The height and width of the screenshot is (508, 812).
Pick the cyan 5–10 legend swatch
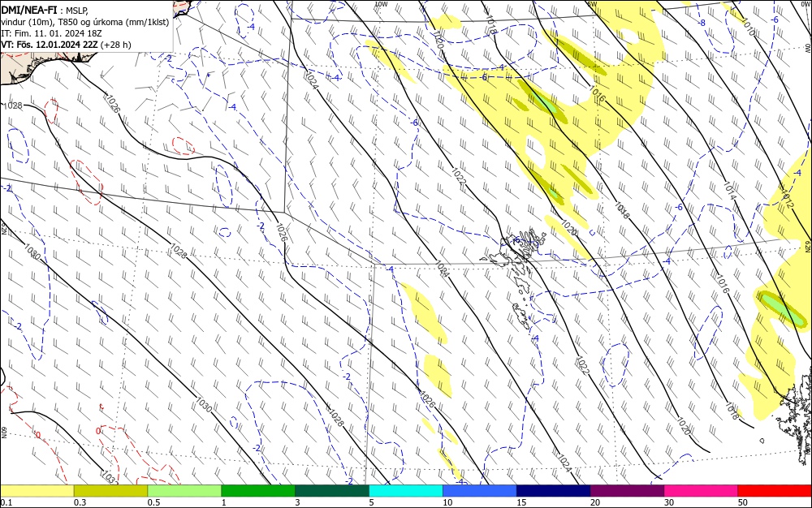(406, 491)
